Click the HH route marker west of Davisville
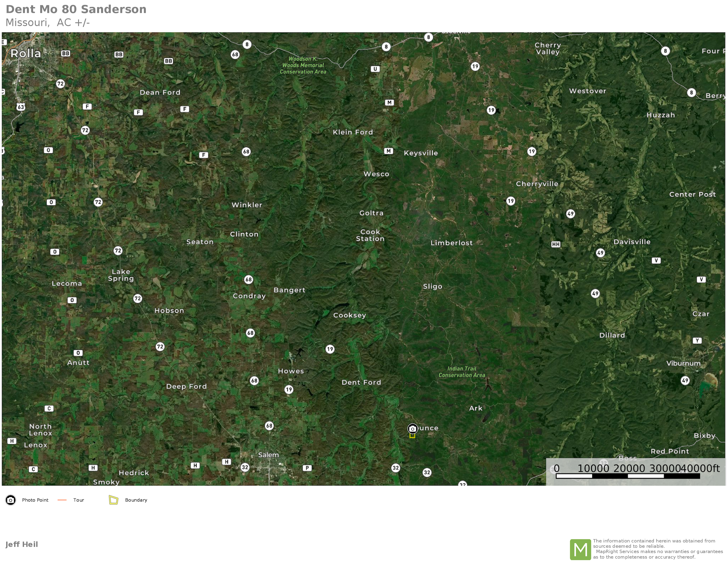This screenshot has width=728, height=563. tap(555, 244)
